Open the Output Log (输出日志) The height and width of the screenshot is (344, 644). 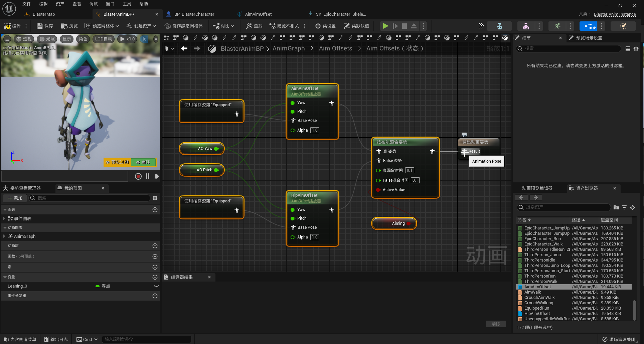(56, 339)
